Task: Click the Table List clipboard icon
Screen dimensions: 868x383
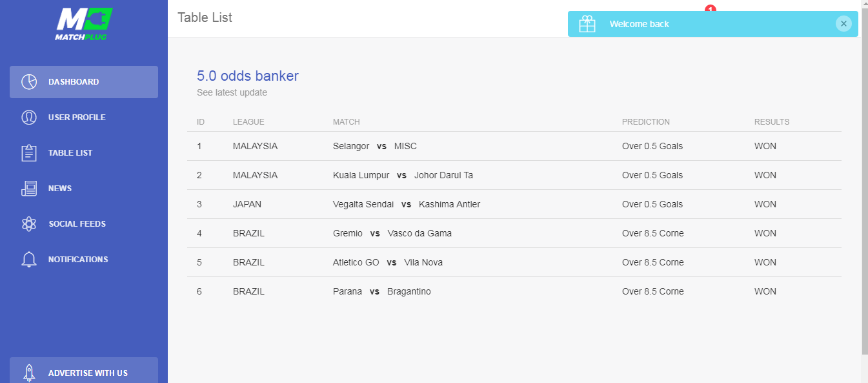Action: [29, 153]
